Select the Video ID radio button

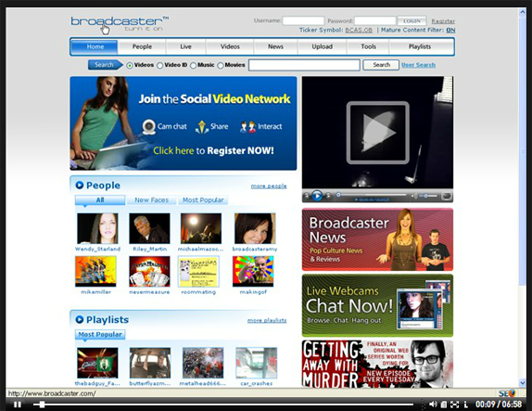pos(159,65)
